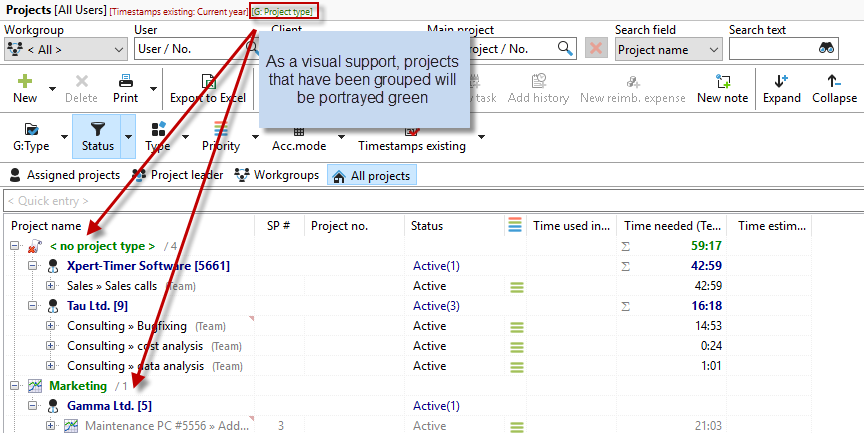Viewport: 864px width, 433px height.
Task: Toggle the G:Type grouping button
Action: 31,135
